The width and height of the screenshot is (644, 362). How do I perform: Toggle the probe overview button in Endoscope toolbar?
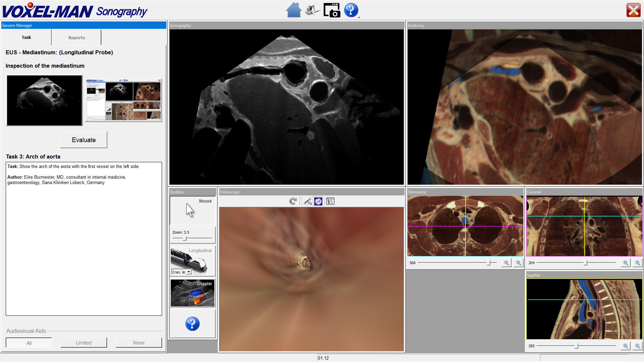[x=318, y=201]
